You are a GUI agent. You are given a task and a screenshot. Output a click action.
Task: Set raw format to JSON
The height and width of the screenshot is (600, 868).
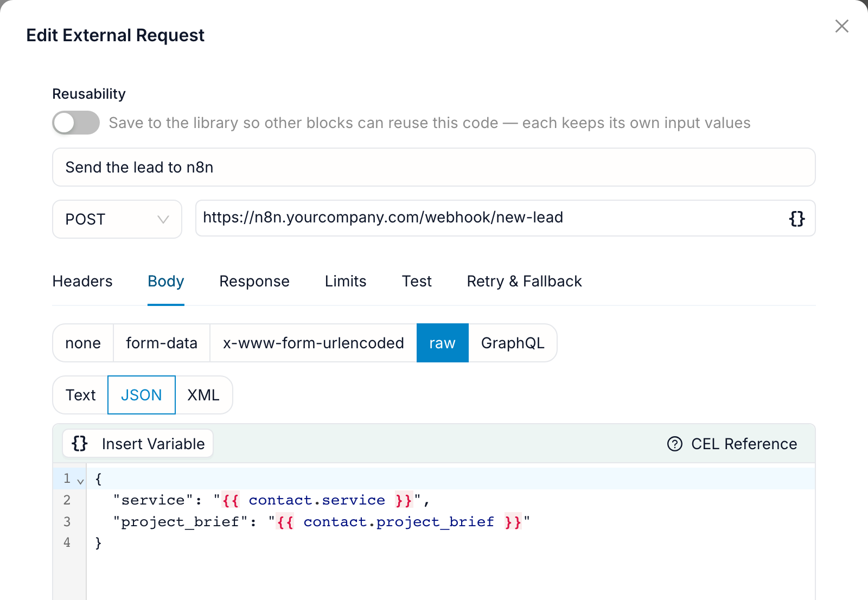click(142, 395)
